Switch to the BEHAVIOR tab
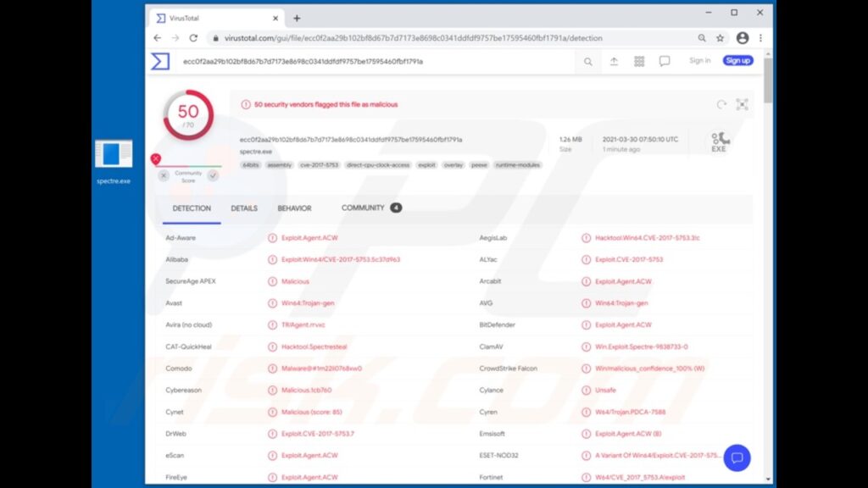This screenshot has height=488, width=868. (x=294, y=208)
